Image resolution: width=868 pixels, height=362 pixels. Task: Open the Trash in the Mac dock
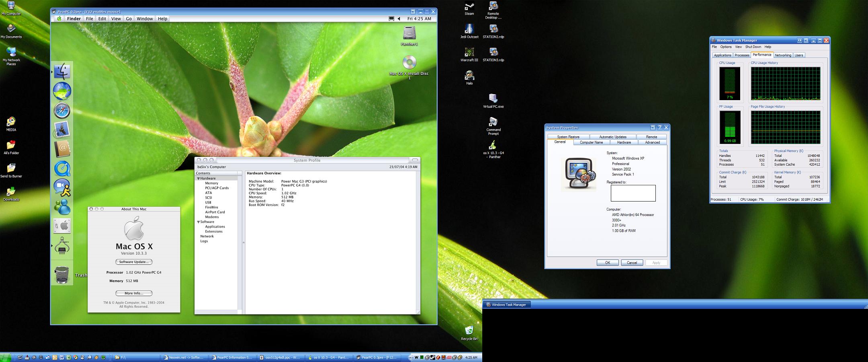(x=62, y=275)
